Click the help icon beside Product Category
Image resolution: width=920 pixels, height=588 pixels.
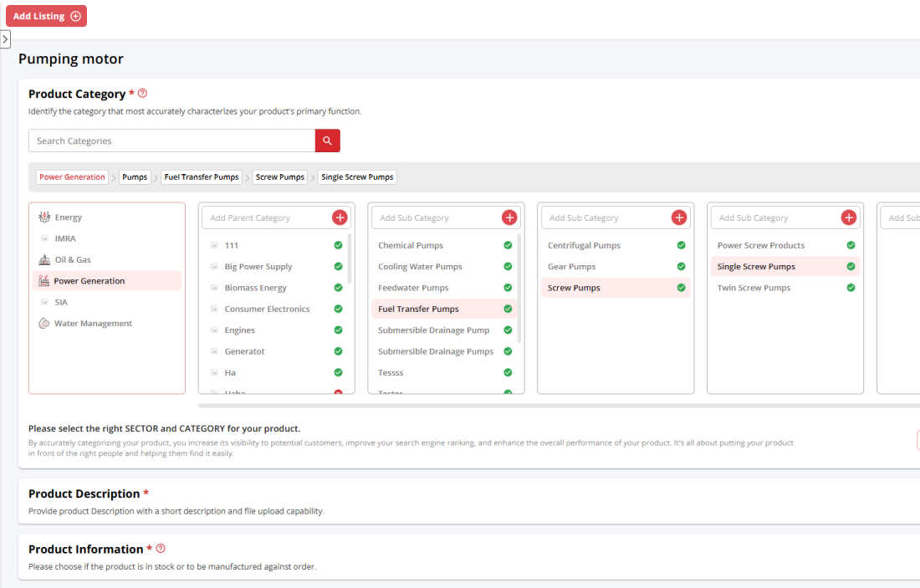click(142, 94)
